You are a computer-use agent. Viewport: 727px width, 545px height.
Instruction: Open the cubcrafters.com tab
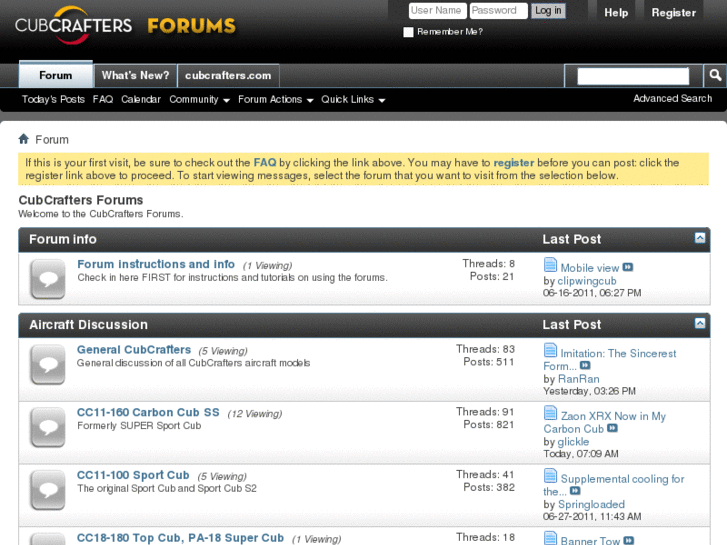228,75
